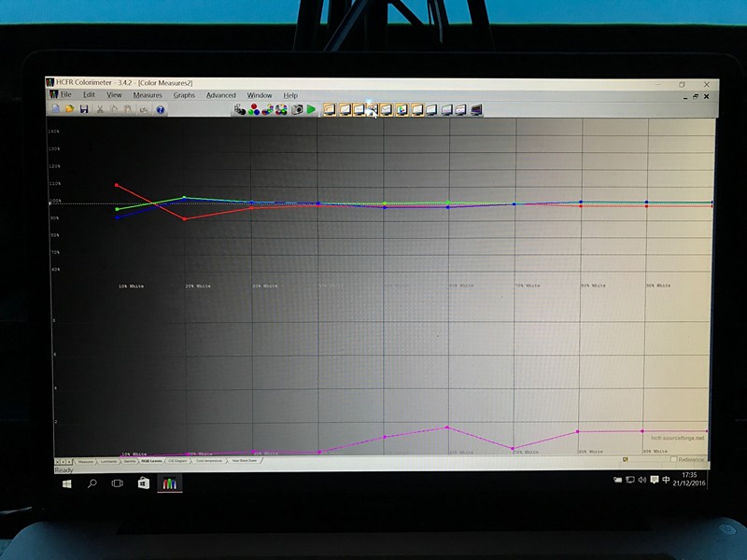
Task: Switch to the Gamma tab
Action: pos(129,461)
